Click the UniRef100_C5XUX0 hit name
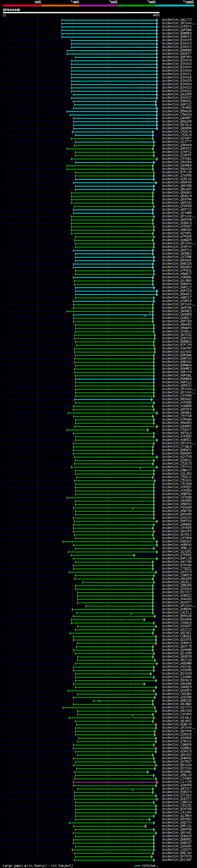 coord(177,481)
